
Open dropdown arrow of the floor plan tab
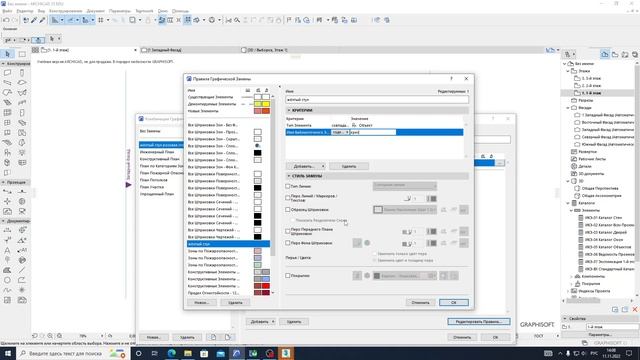135,50
